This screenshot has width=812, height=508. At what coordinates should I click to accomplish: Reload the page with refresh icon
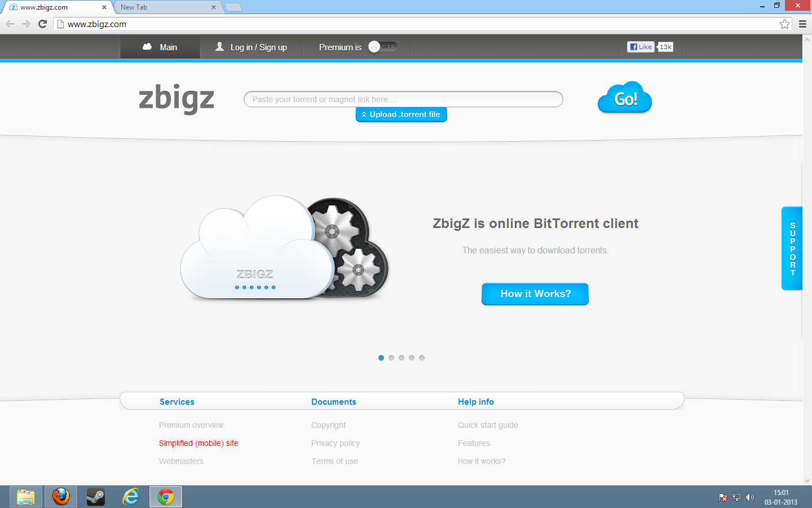click(x=42, y=24)
